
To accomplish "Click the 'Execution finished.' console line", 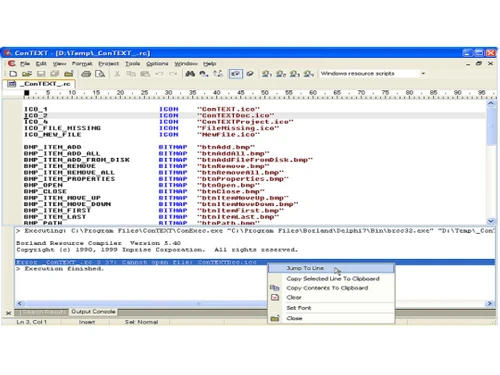I will click(60, 269).
